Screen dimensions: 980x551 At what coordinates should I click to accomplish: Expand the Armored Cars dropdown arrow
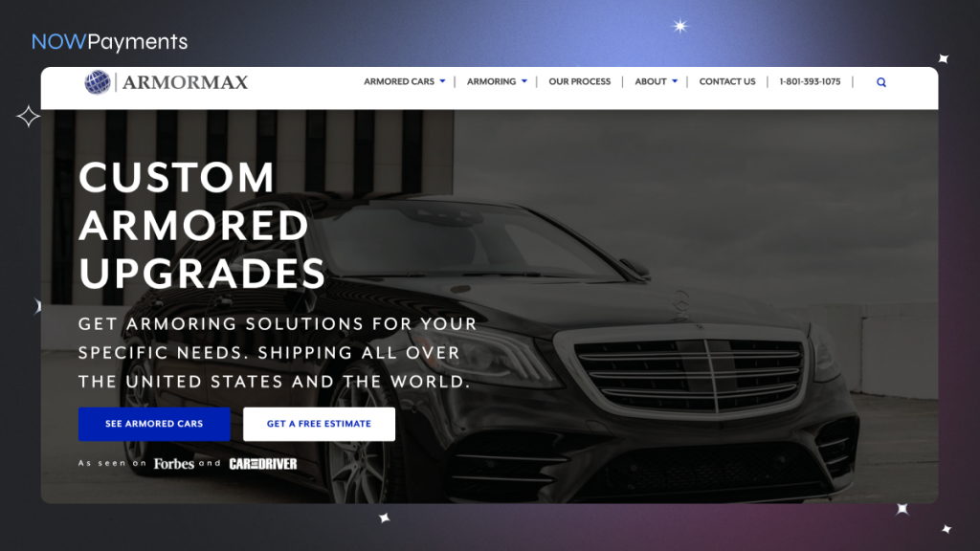click(x=442, y=81)
